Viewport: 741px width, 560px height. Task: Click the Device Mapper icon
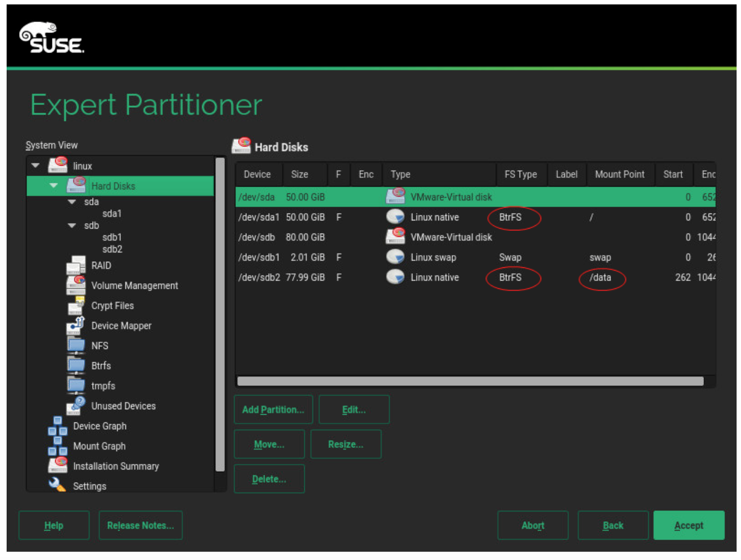click(76, 326)
